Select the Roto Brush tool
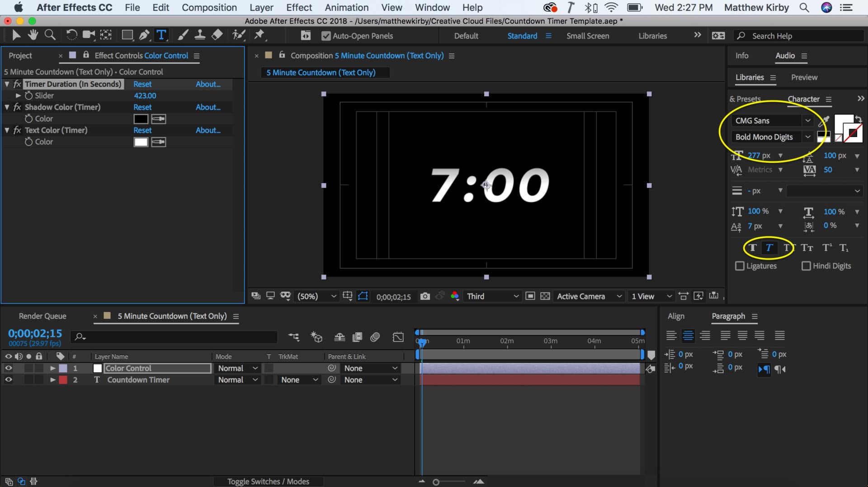 coord(238,35)
